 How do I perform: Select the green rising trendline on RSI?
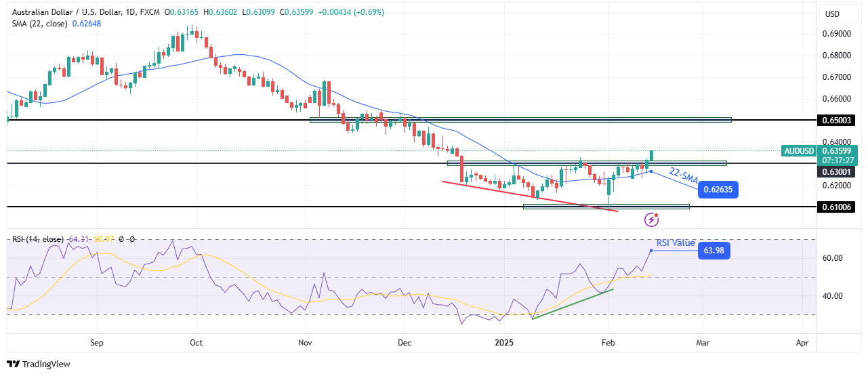click(573, 304)
